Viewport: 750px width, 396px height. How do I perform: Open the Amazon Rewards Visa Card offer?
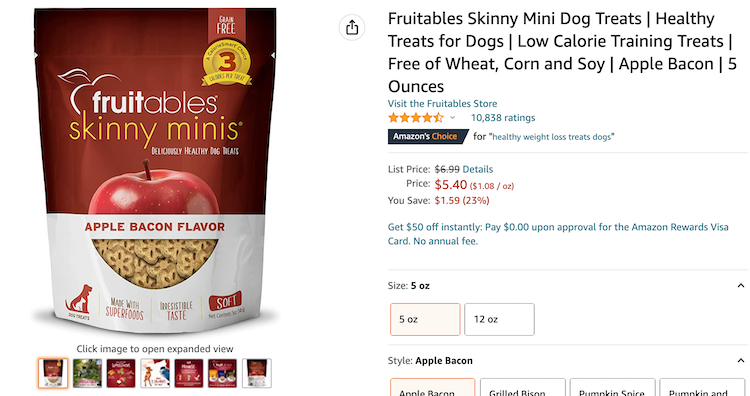(x=558, y=234)
